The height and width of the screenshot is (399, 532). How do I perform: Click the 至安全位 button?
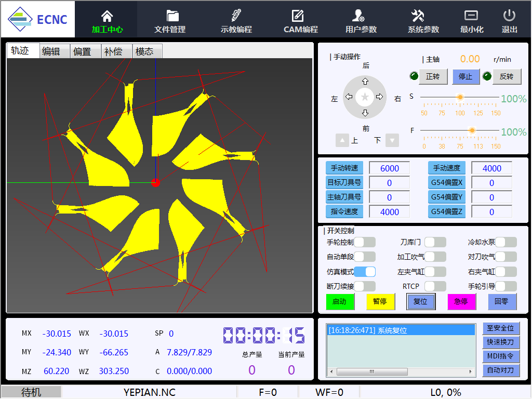[x=501, y=328]
